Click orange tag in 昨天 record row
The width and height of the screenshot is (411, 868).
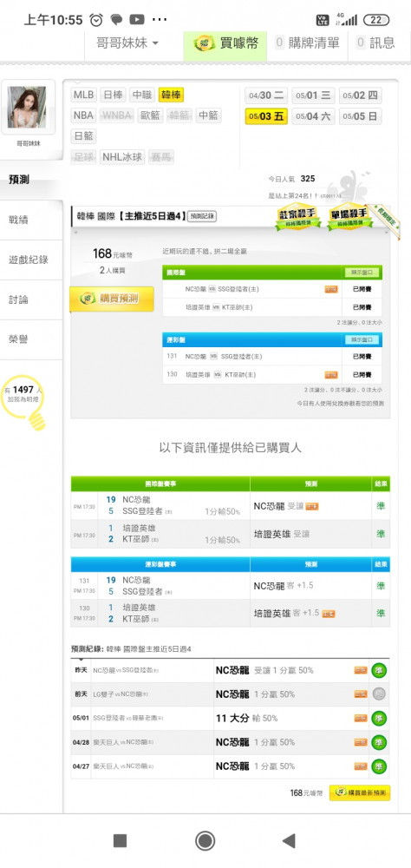tap(361, 670)
